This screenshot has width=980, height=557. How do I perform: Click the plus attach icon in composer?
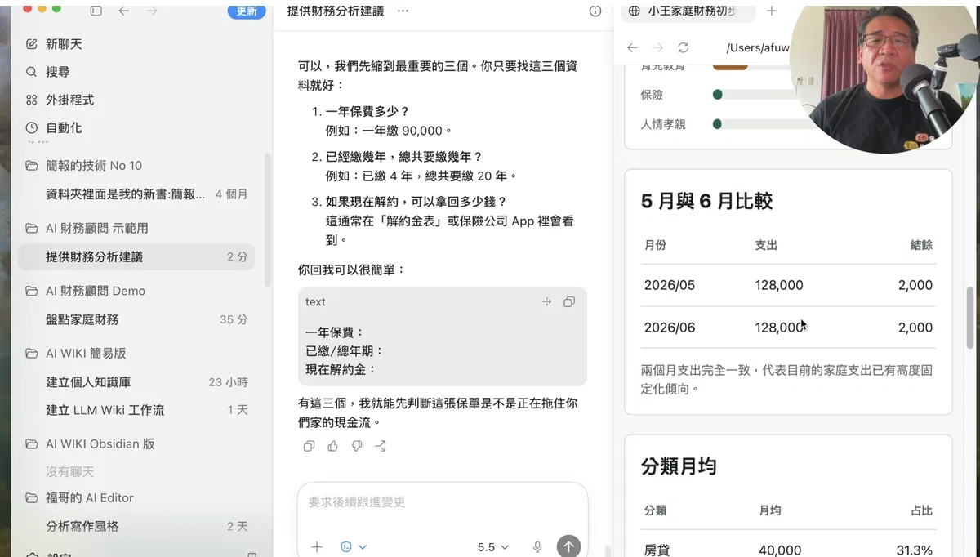tap(317, 546)
